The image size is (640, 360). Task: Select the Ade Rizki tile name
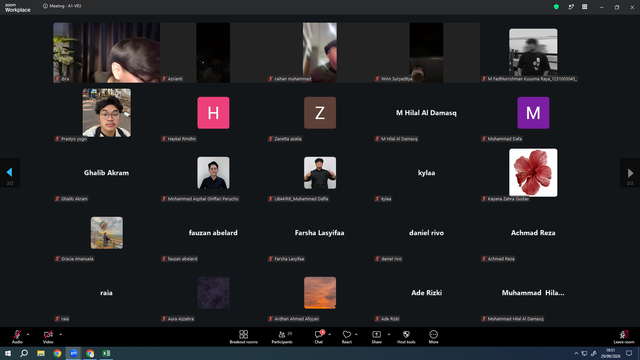(x=427, y=293)
